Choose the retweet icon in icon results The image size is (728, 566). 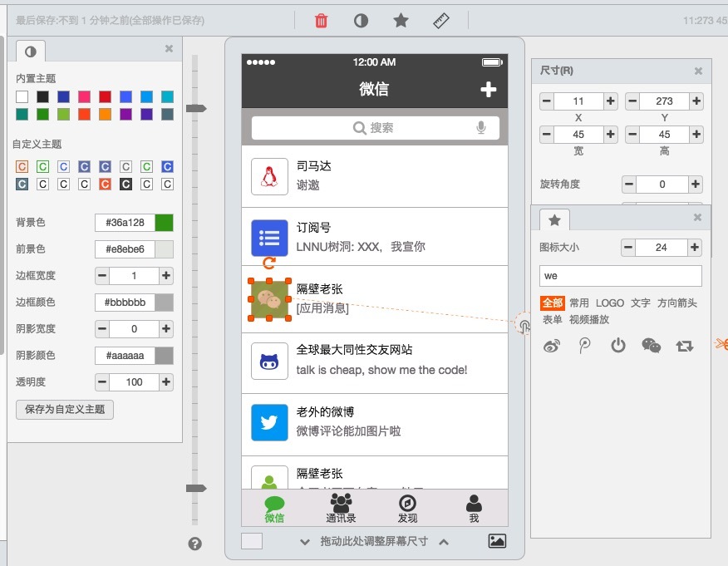pyautogui.click(x=684, y=346)
